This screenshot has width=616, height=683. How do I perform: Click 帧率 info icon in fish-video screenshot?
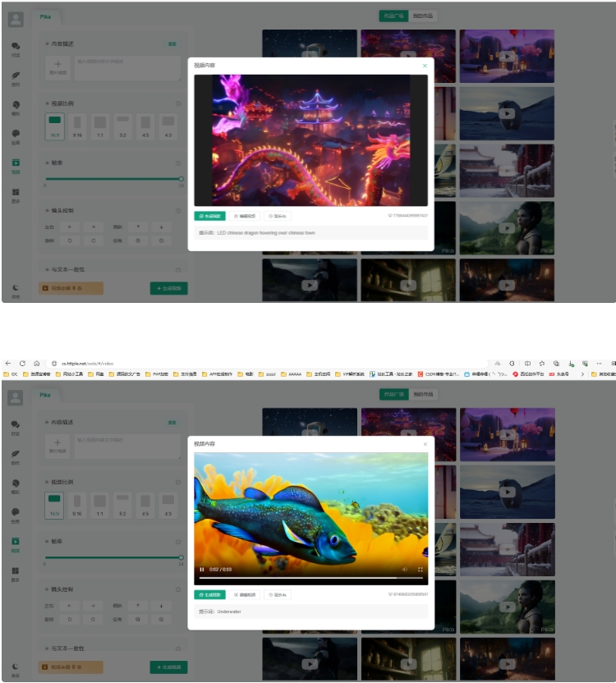tap(178, 542)
